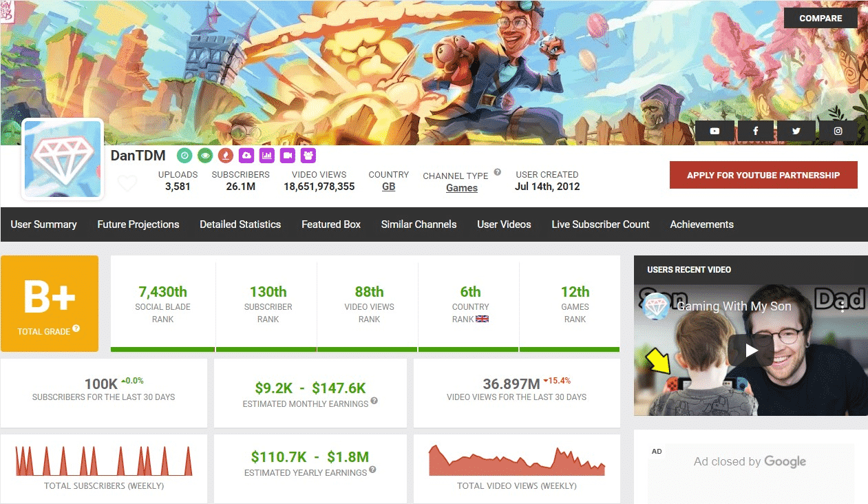
Task: Click the help icon next to Channel Type
Action: [497, 173]
